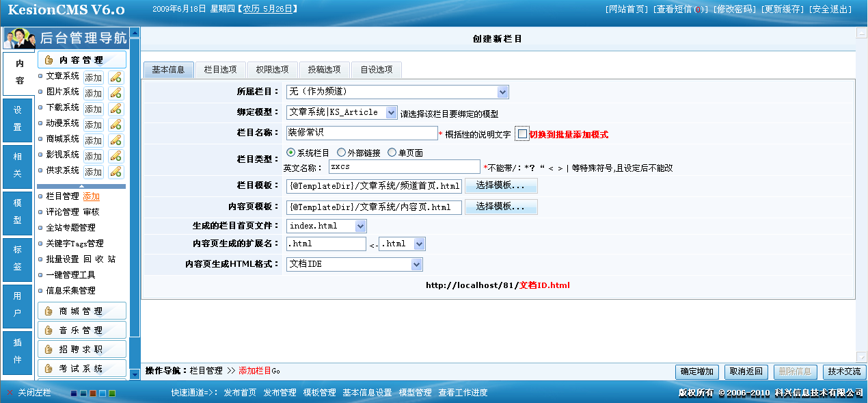
Task: Click the hand icon on 商城管理
Action: pyautogui.click(x=49, y=311)
